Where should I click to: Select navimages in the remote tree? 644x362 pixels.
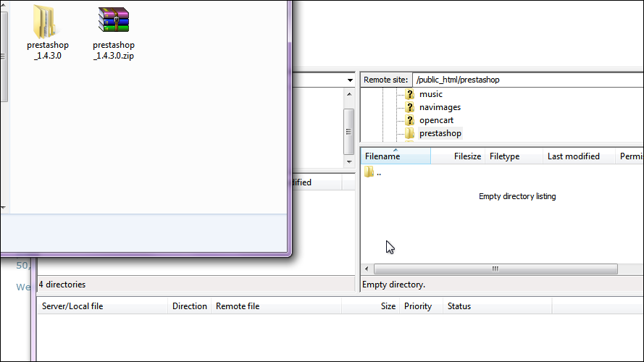click(x=440, y=108)
